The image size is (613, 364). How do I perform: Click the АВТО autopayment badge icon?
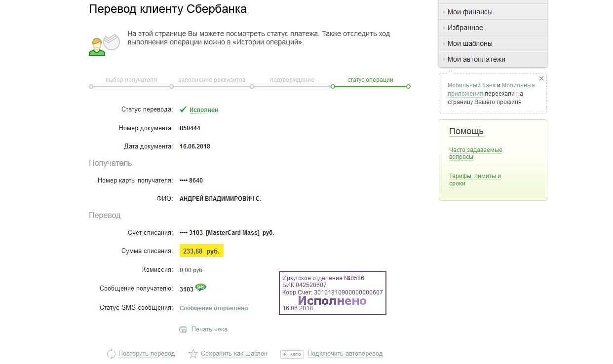point(292,354)
